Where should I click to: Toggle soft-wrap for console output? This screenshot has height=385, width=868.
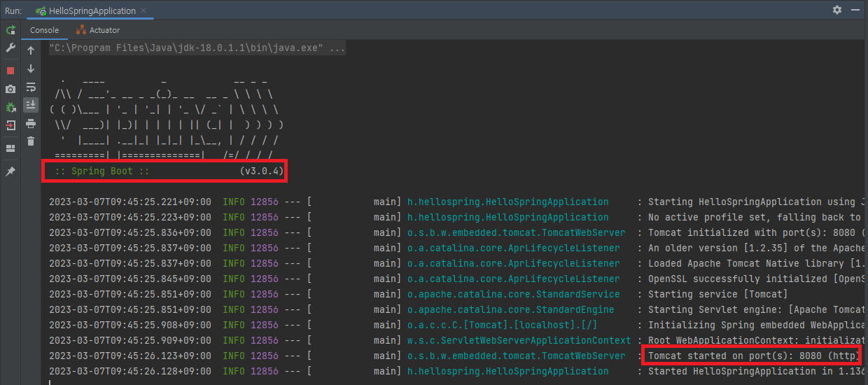pos(31,87)
